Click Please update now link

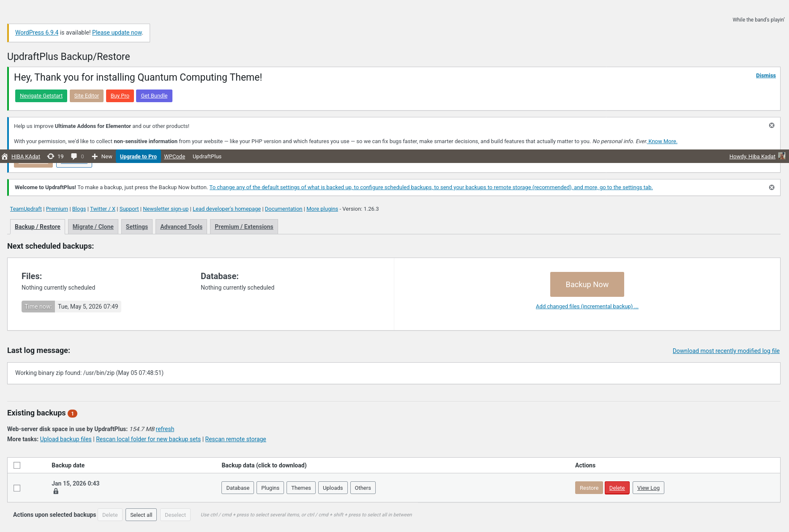tap(117, 33)
